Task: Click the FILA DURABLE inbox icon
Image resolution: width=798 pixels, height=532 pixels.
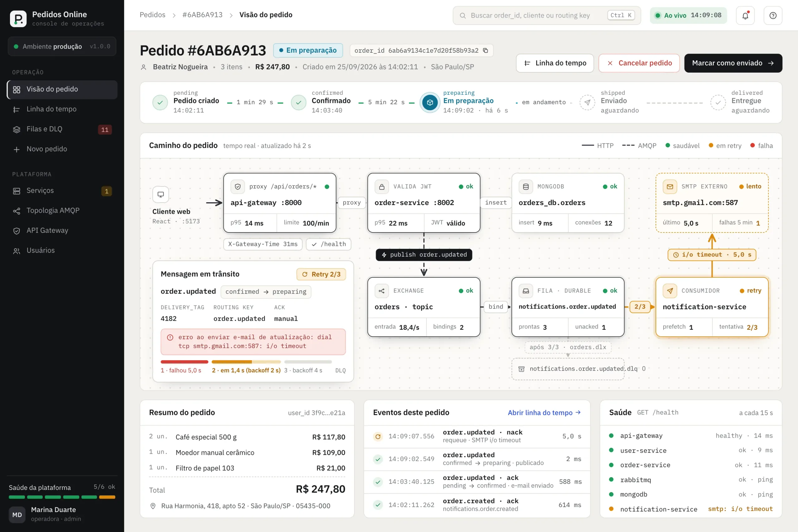Action: point(526,291)
